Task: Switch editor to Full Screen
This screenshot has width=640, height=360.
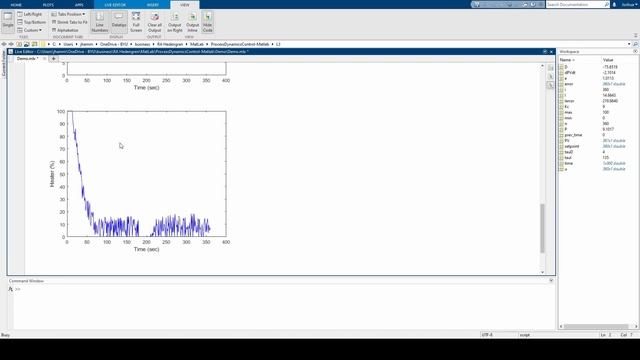Action: pyautogui.click(x=136, y=22)
